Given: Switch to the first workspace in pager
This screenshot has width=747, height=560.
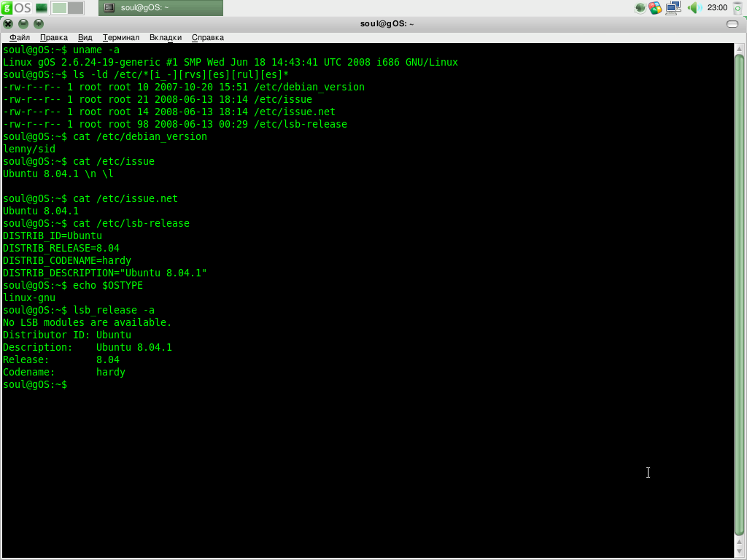Looking at the screenshot, I should (x=59, y=7).
